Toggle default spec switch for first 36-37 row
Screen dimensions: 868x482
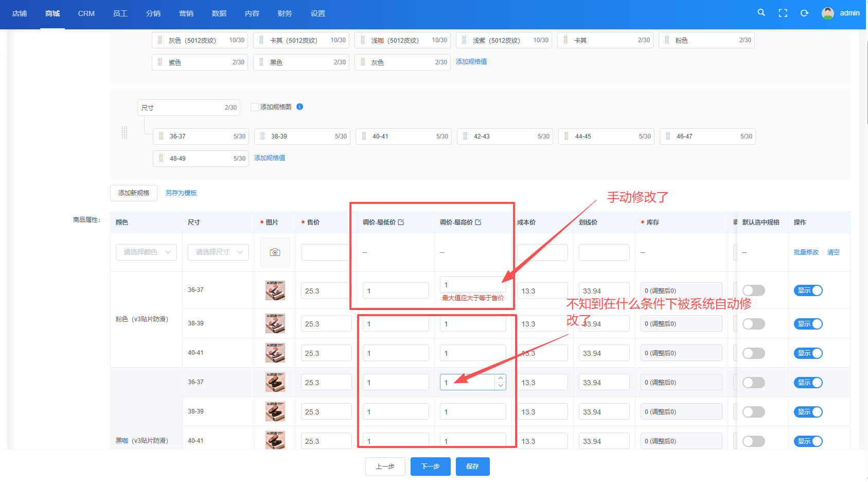coord(753,290)
